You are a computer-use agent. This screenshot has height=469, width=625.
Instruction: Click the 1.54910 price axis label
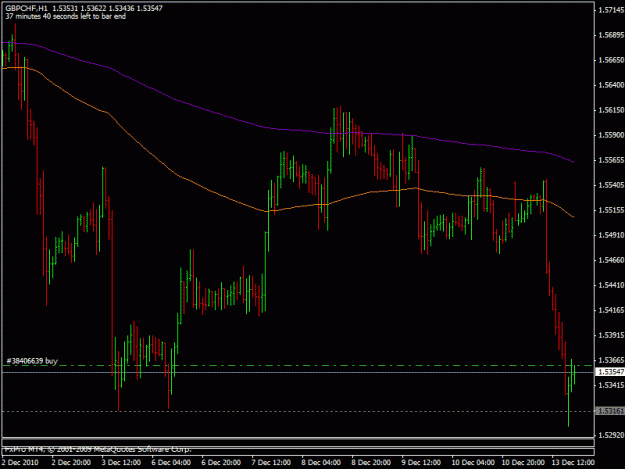611,235
